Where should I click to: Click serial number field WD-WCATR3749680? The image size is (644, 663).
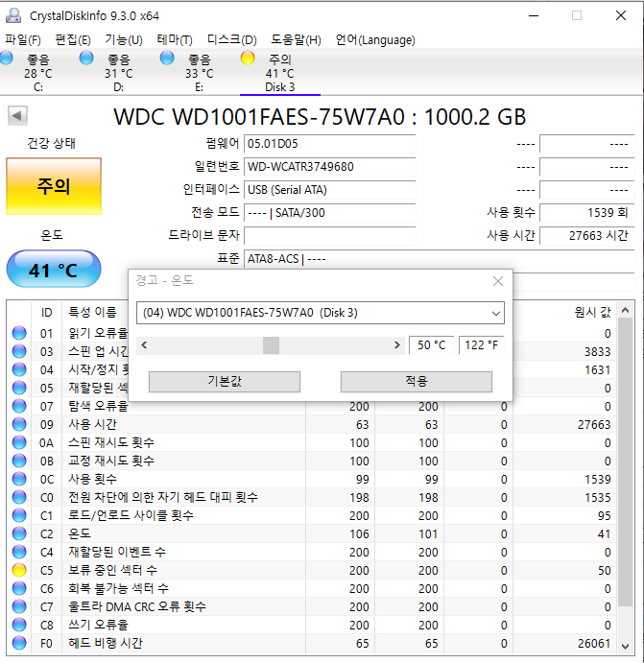pos(330,167)
